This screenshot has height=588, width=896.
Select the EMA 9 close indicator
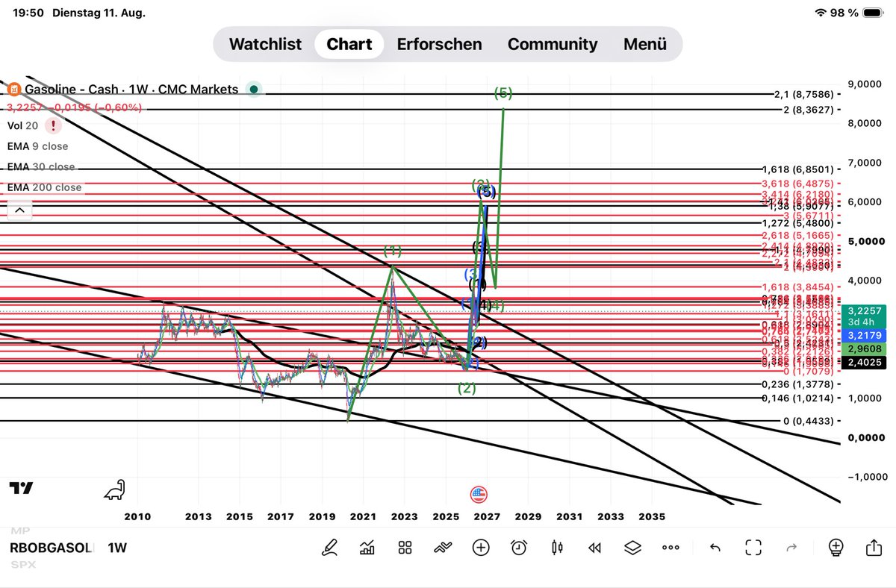point(37,146)
